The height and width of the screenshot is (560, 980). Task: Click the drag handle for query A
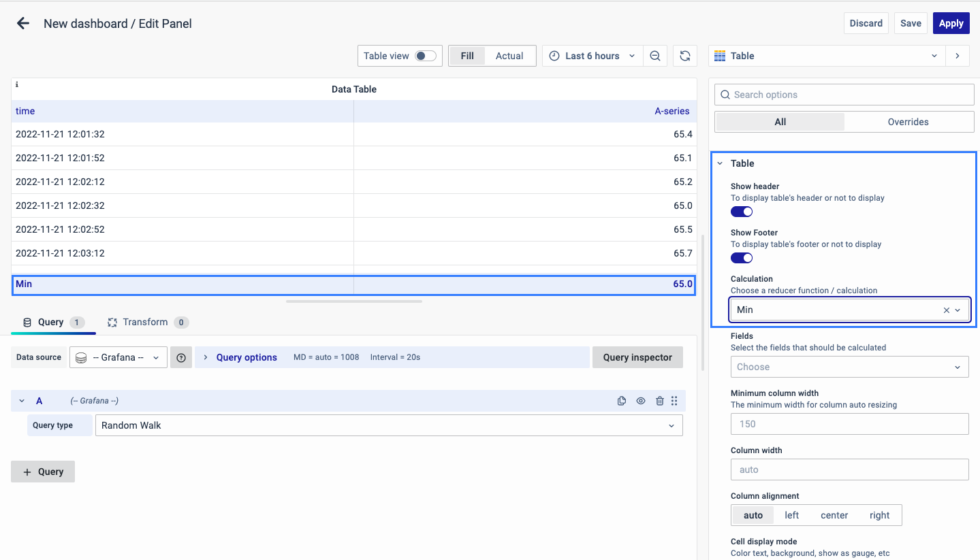click(674, 401)
